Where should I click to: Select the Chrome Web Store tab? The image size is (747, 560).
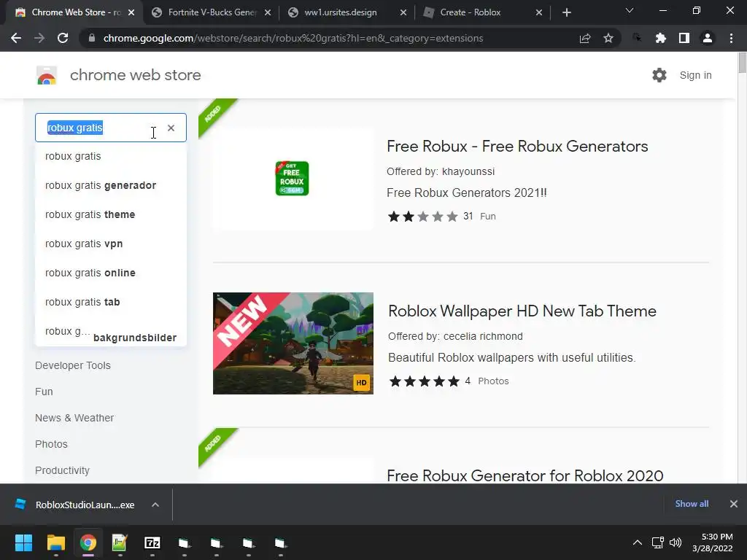point(74,12)
